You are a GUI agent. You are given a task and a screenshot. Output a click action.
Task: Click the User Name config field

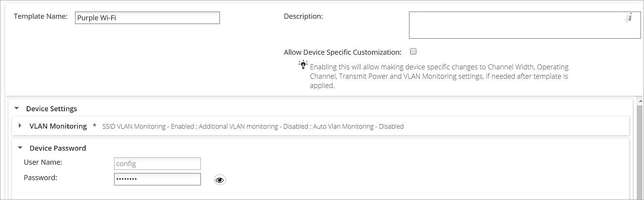coord(157,164)
